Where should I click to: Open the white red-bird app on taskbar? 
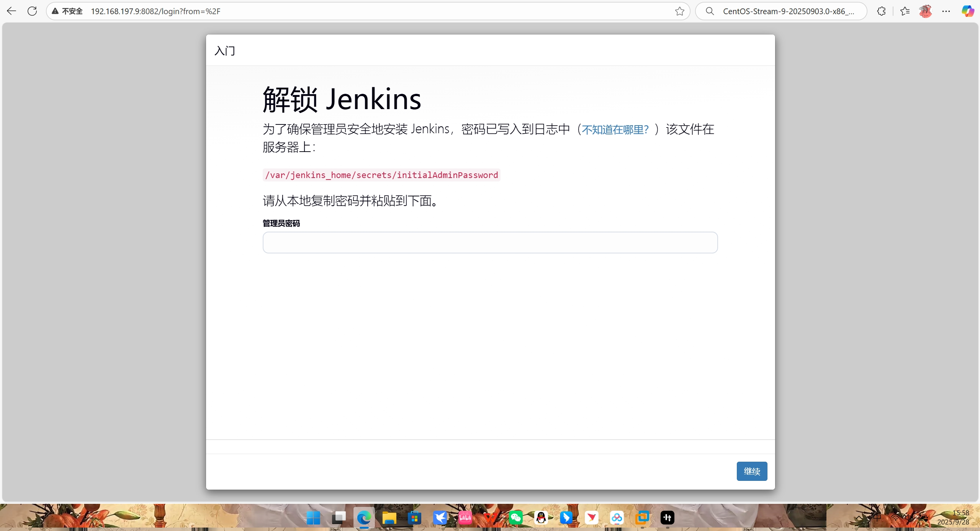[x=591, y=518]
